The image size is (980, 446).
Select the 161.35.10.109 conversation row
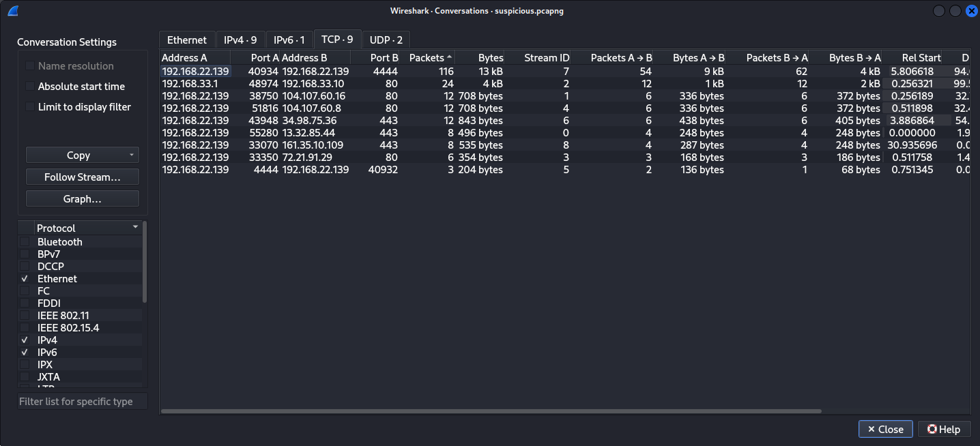(564, 145)
